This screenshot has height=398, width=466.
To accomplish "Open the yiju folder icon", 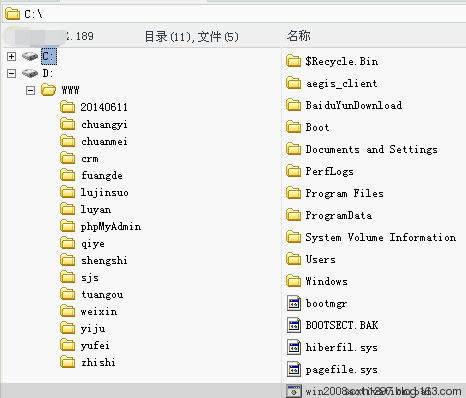I will click(68, 328).
